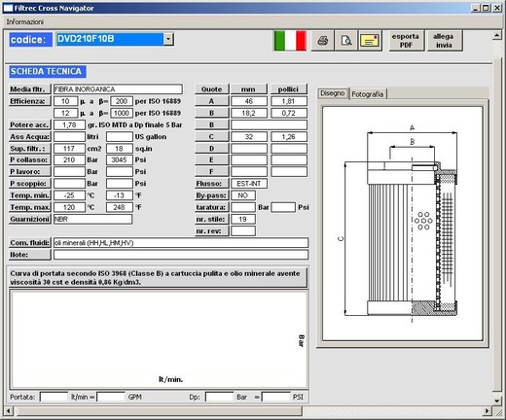Image resolution: width=506 pixels, height=420 pixels.
Task: Click the By-pass NO field
Action: [x=243, y=195]
